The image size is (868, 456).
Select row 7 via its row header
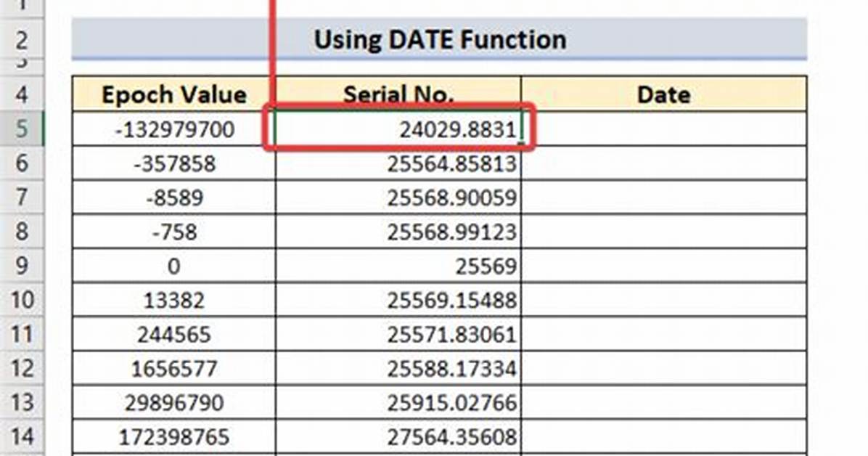pos(22,198)
